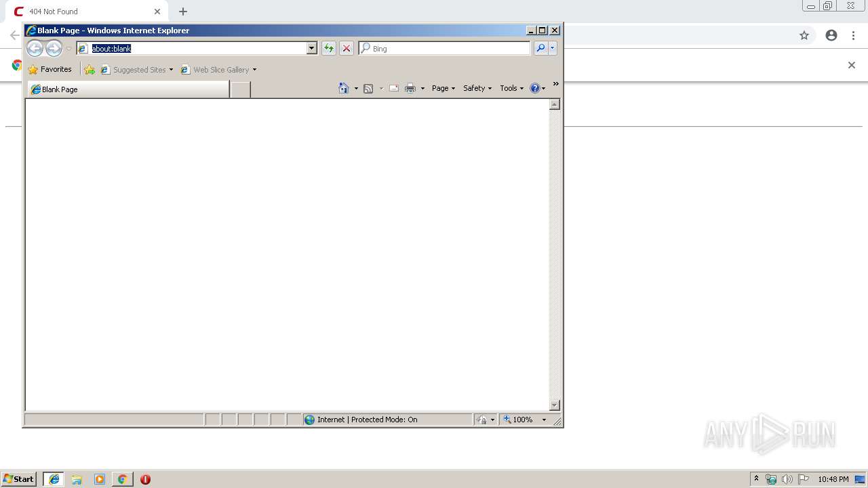Open Chrome's three-dot menu
Viewport: 868px width, 488px height.
(854, 35)
